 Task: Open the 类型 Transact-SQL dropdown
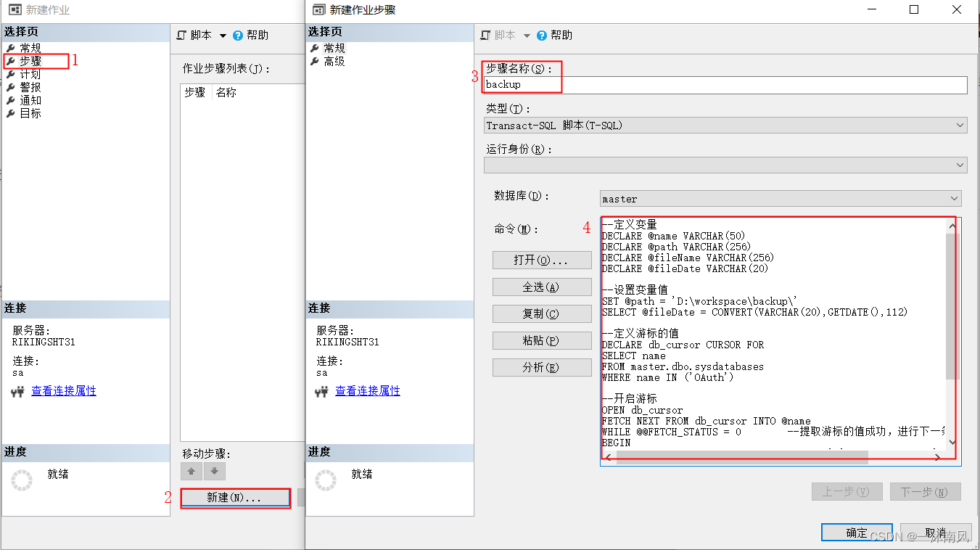725,126
